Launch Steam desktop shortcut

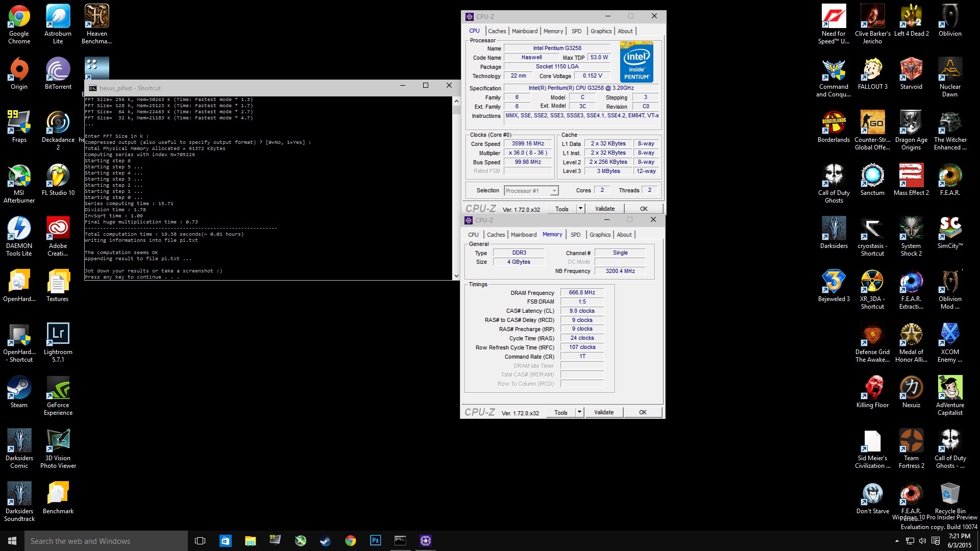[19, 392]
